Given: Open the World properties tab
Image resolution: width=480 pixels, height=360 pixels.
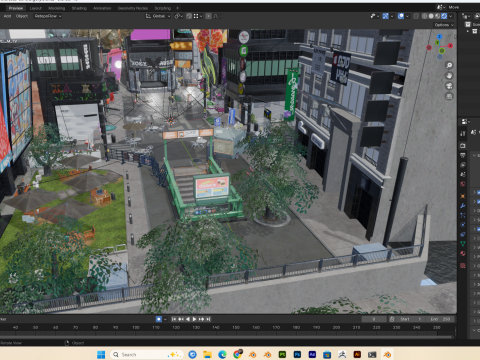Looking at the screenshot, I should pos(463,184).
